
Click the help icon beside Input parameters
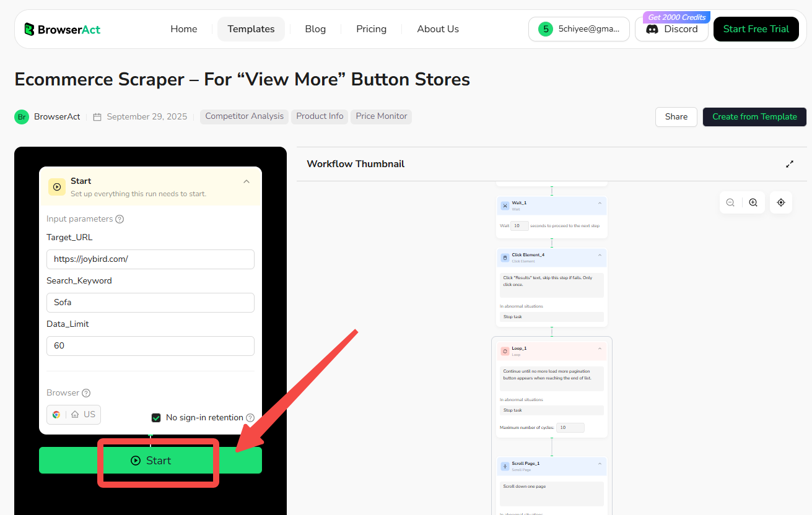coord(120,219)
